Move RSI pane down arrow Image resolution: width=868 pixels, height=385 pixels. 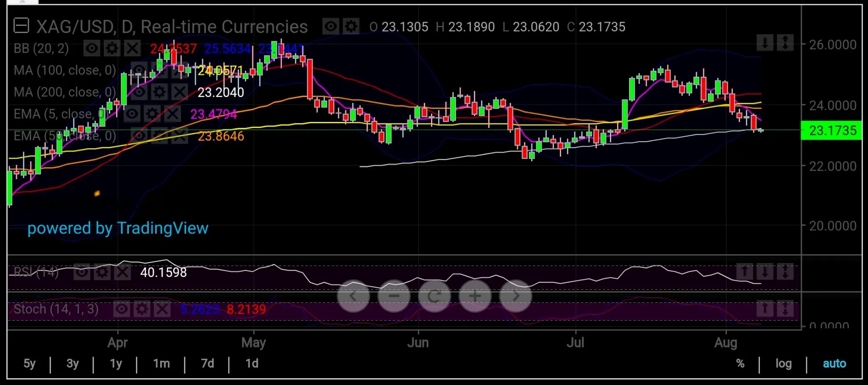click(x=765, y=271)
